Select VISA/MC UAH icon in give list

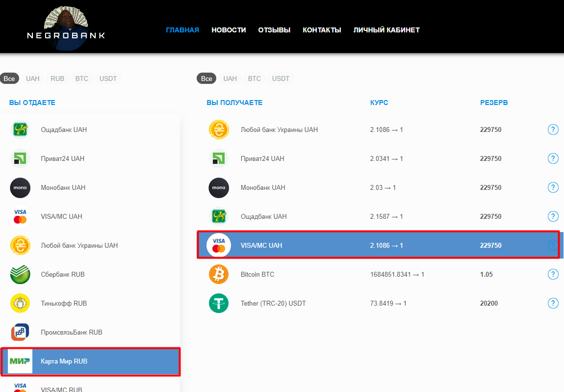(20, 216)
